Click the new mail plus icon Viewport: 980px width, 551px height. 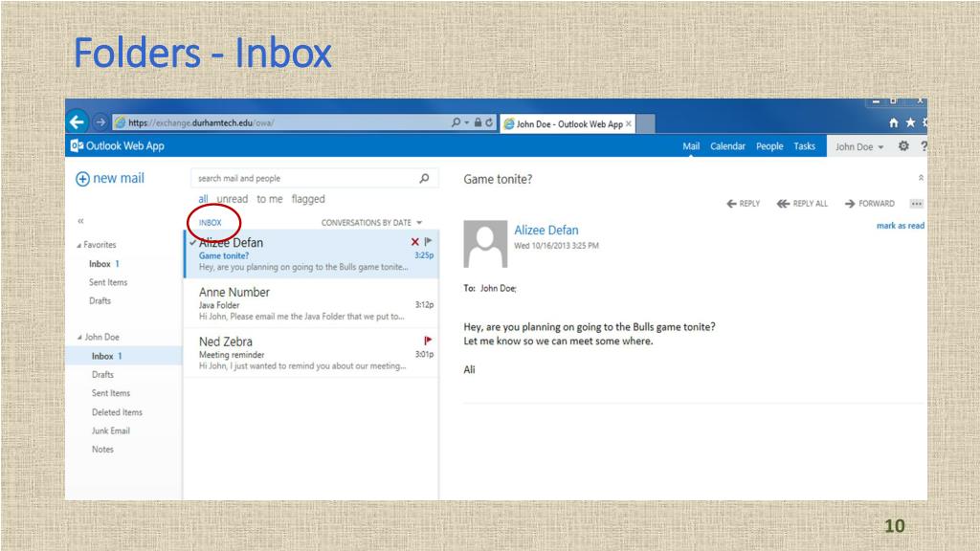coord(82,179)
